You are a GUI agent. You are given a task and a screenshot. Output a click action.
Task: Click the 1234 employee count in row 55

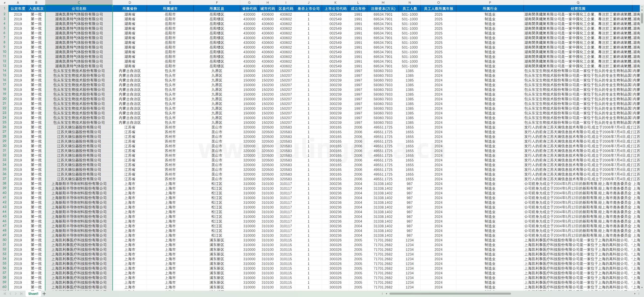pyautogui.click(x=410, y=263)
